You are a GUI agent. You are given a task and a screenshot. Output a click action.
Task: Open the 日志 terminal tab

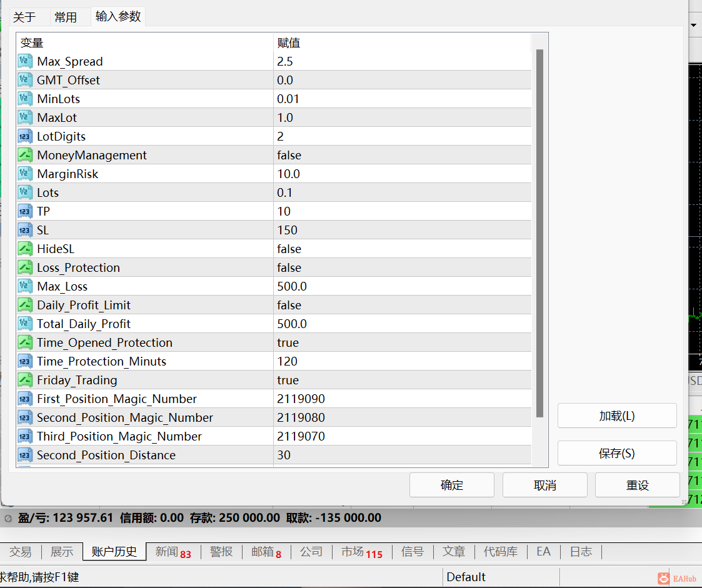581,552
